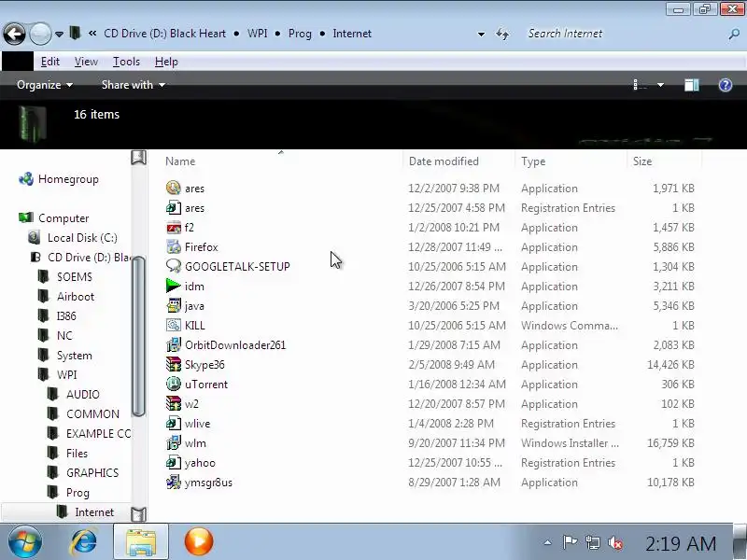Click the Windows Start orb
The image size is (747, 560).
(x=25, y=541)
